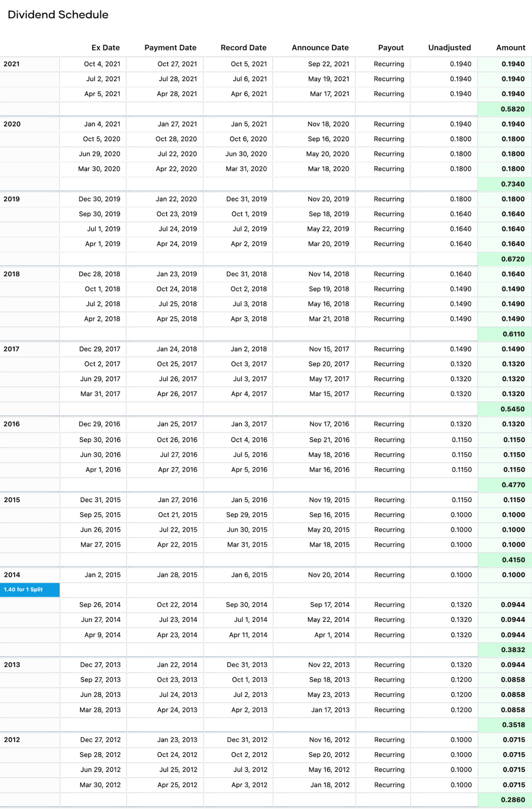Click record date Apr 6, 2021

tap(249, 94)
